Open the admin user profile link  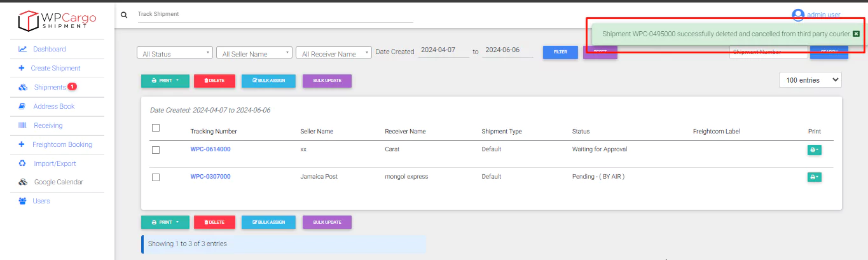[x=823, y=15]
